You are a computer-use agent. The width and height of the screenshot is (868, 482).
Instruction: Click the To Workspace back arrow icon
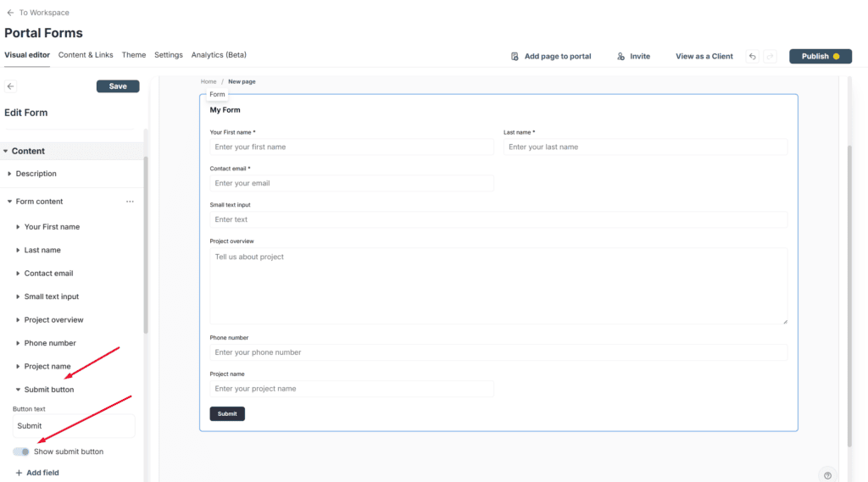click(10, 12)
